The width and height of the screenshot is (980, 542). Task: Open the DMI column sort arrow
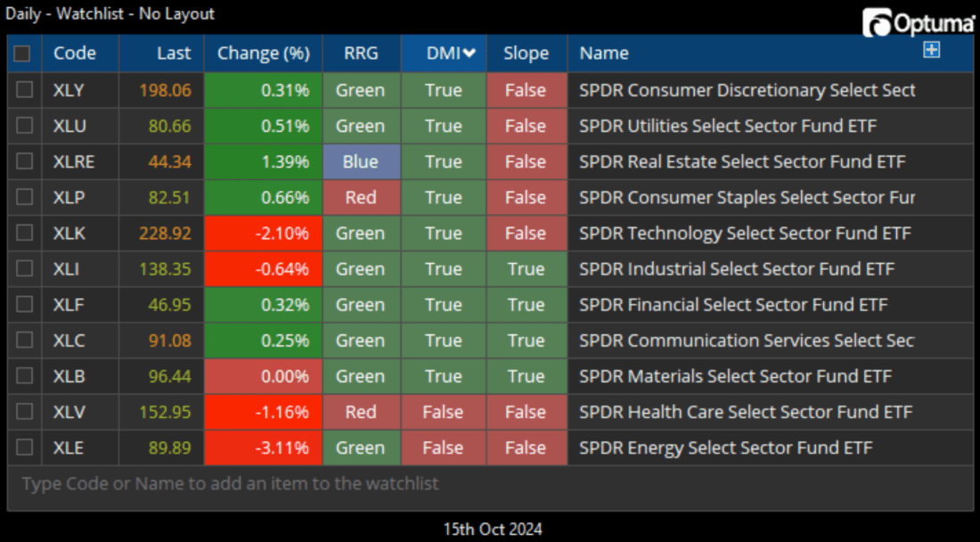(x=469, y=53)
